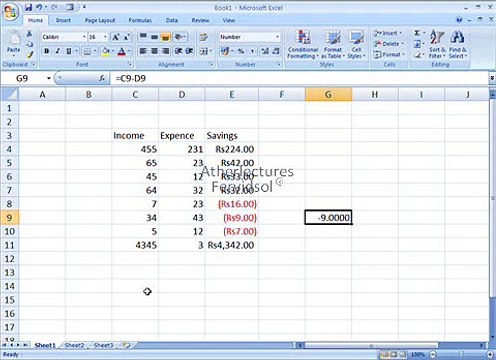
Task: Increase the cell indent
Action: click(190, 51)
